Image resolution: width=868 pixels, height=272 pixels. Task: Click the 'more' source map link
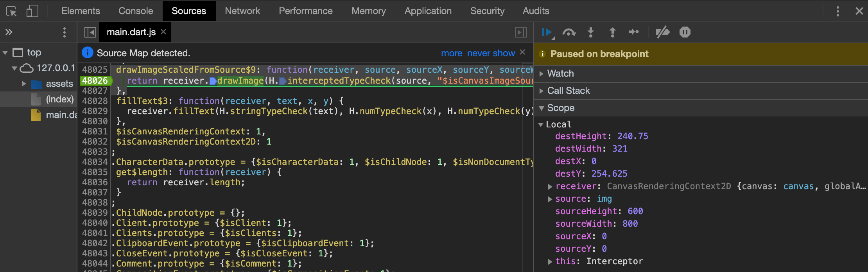coord(452,53)
